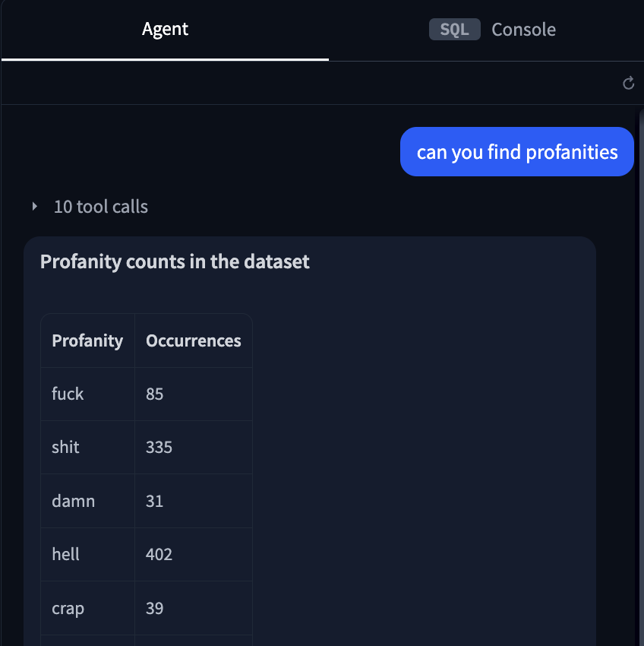The image size is (644, 646).
Task: Select the "can you find profanities" message bubble
Action: tap(516, 152)
